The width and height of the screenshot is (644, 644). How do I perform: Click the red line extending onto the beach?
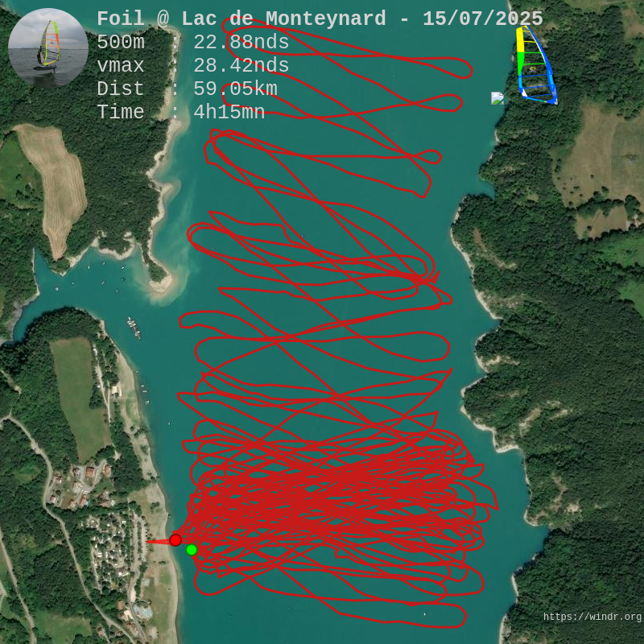click(x=158, y=542)
